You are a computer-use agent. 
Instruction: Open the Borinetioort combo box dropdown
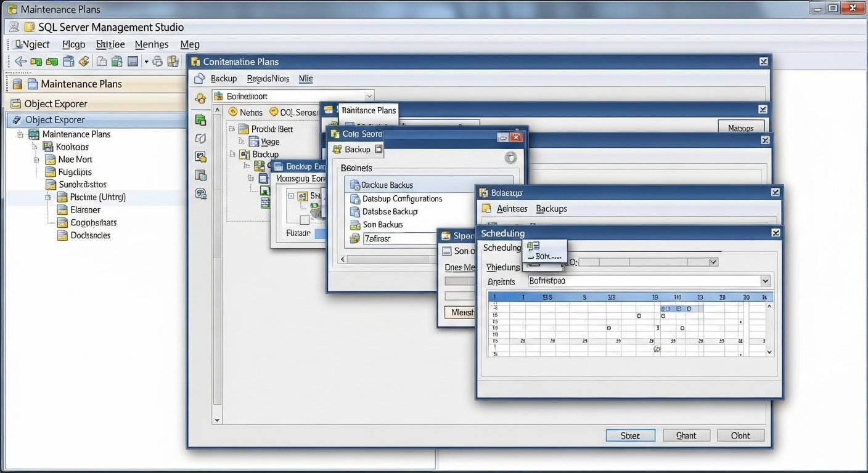pos(368,96)
